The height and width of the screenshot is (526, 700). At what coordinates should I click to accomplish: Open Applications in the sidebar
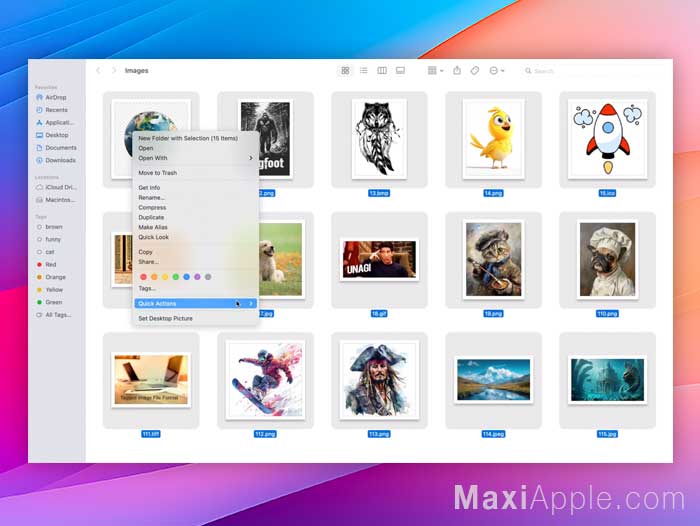pos(54,122)
